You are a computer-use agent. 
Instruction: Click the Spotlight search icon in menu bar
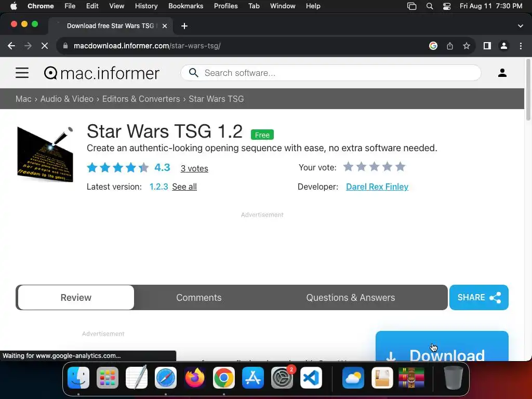(430, 6)
